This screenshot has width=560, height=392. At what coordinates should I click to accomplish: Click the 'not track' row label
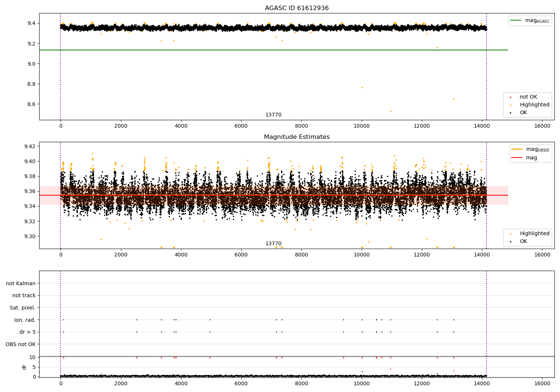24,296
